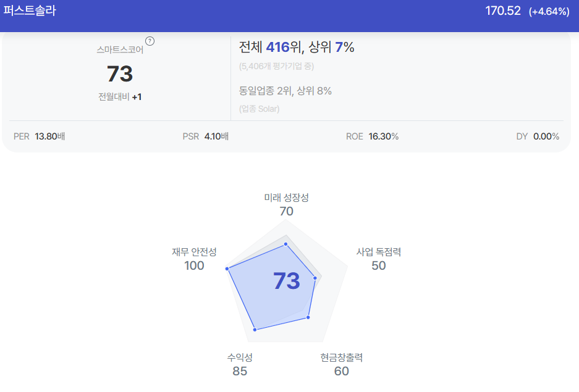Click the 전체 416위 ranking text

coord(264,47)
